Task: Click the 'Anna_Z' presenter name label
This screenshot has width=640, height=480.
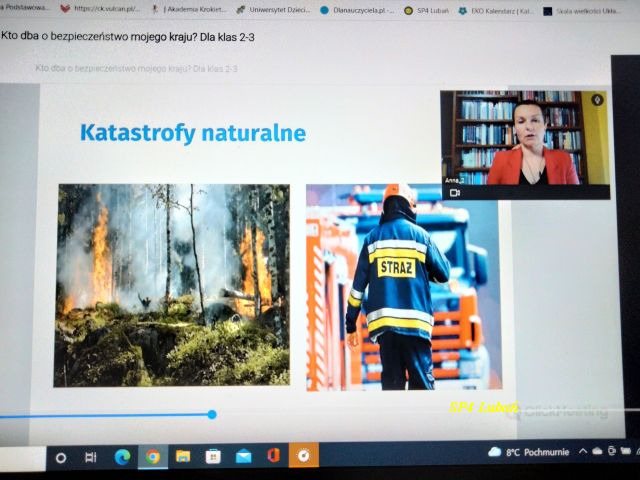Action: click(x=454, y=180)
